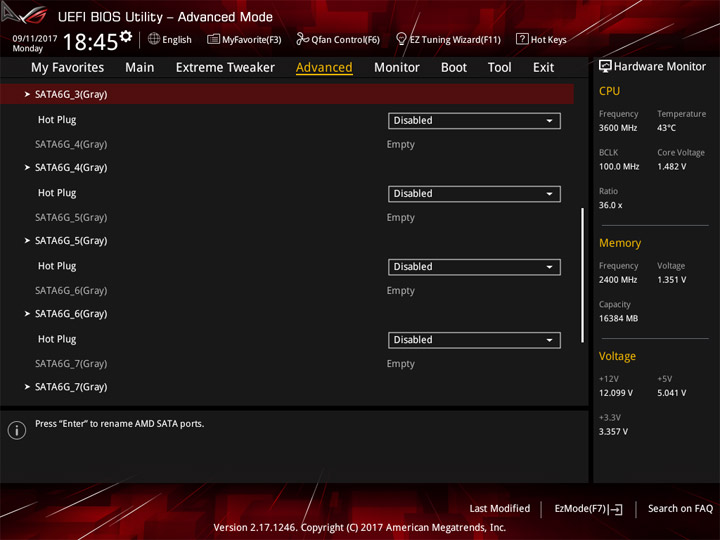The height and width of the screenshot is (540, 720).
Task: Click the rename AMD SATA ports help text
Action: pos(119,423)
